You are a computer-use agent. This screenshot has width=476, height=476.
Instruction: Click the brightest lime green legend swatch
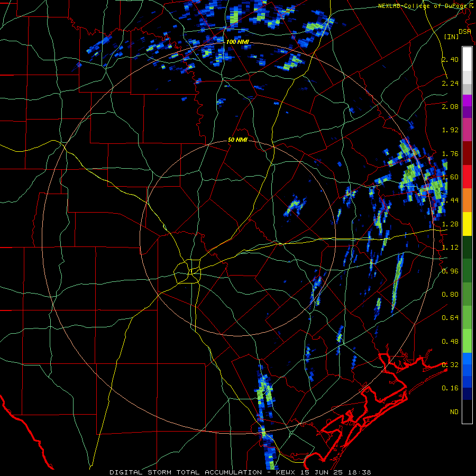(x=467, y=341)
